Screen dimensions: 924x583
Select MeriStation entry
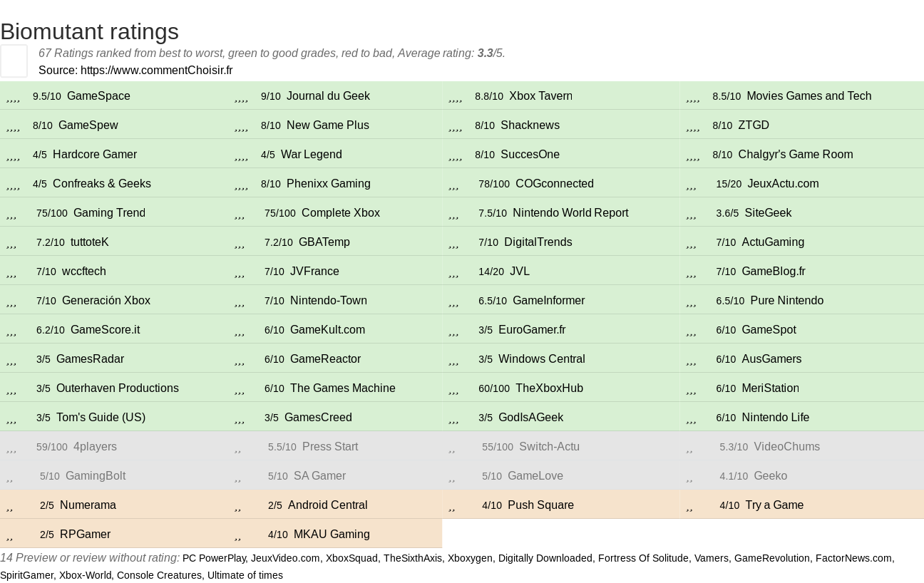pyautogui.click(x=770, y=388)
